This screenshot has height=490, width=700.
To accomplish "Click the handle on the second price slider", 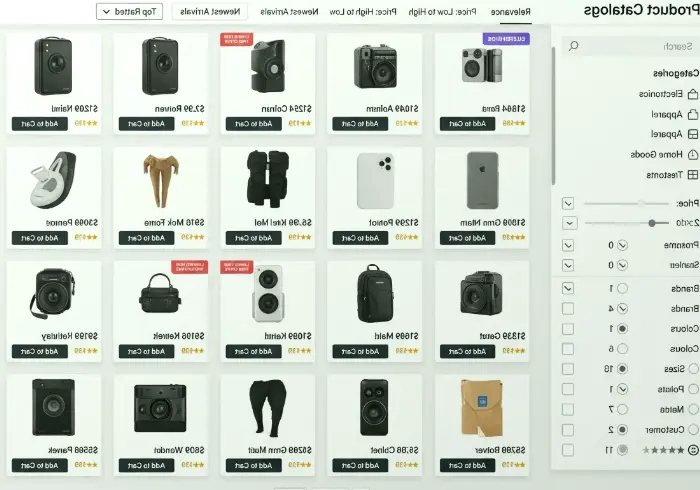I will (652, 223).
